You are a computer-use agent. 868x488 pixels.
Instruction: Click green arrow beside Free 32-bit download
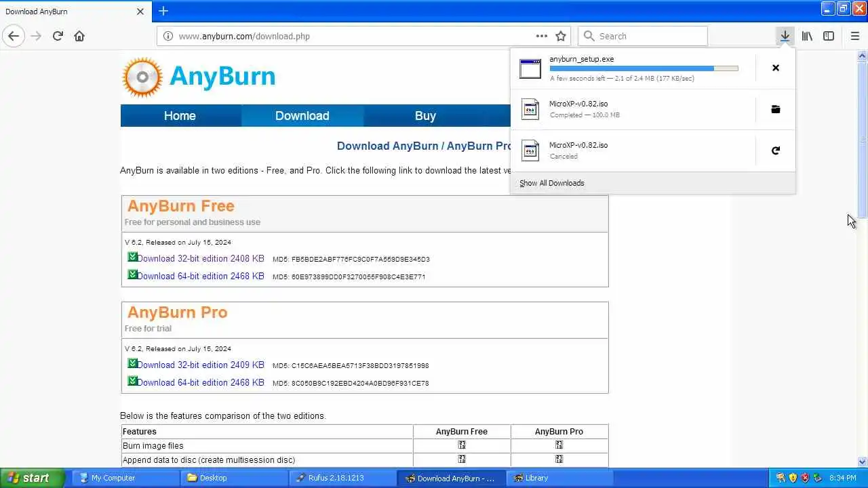click(x=132, y=257)
